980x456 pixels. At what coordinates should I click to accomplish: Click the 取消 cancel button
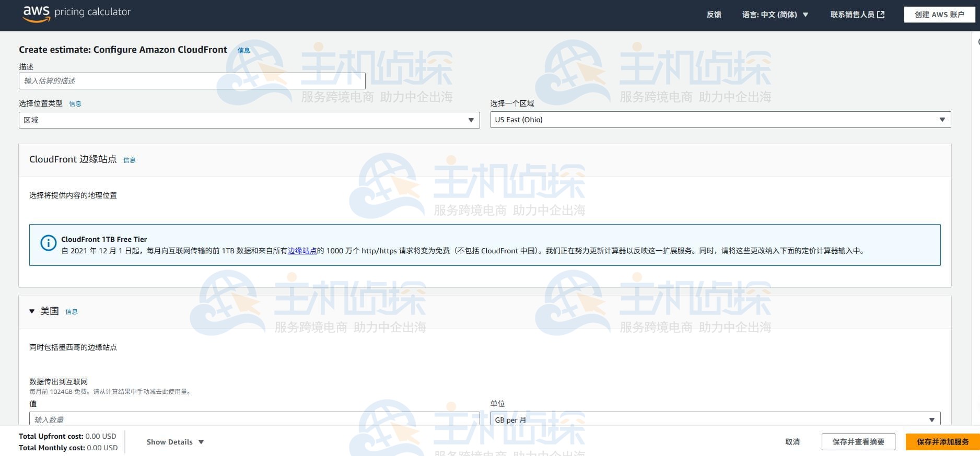pyautogui.click(x=792, y=442)
